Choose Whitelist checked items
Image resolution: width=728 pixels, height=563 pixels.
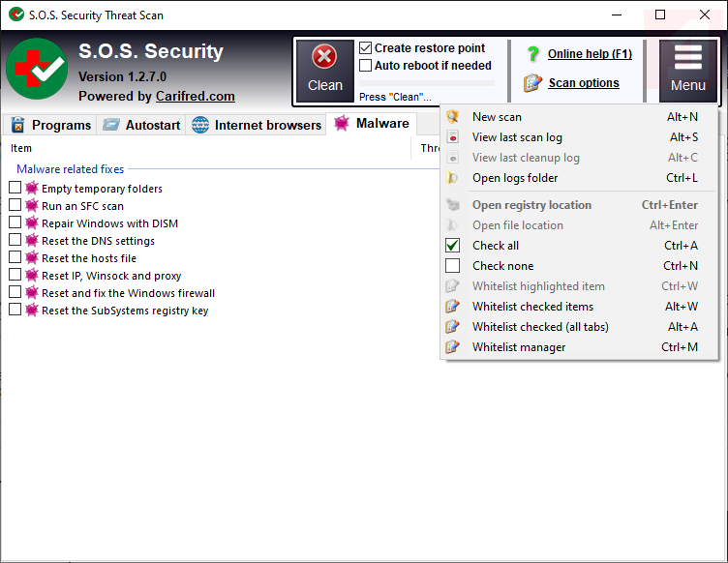coord(579,307)
